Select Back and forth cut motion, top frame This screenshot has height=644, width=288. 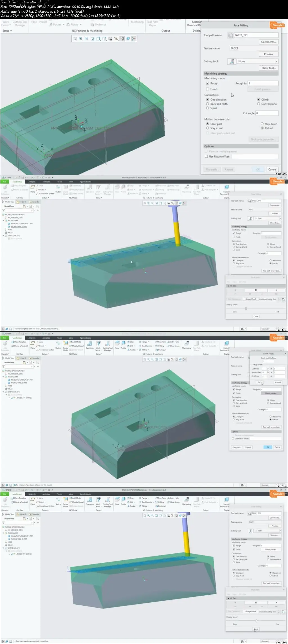click(x=208, y=104)
